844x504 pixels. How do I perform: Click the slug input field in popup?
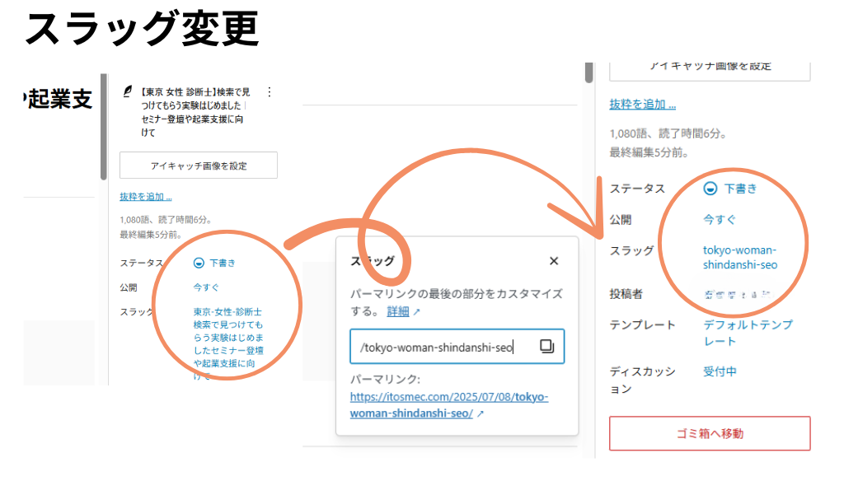pos(457,347)
